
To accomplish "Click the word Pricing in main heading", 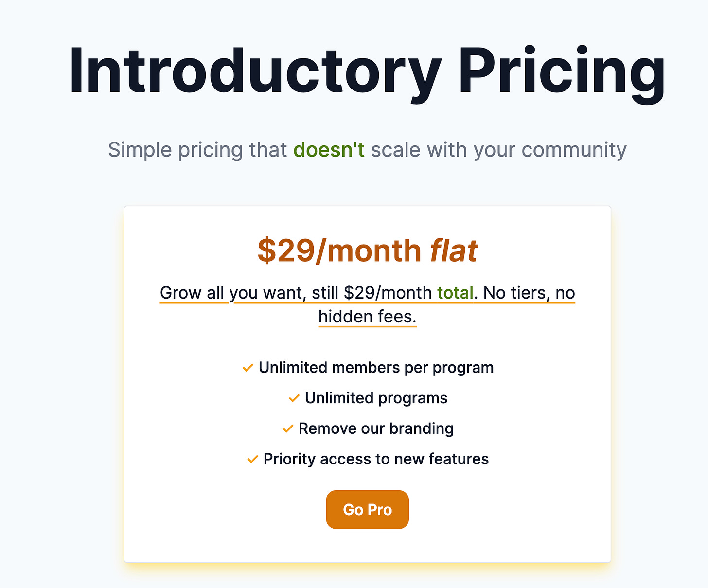I will coord(562,71).
